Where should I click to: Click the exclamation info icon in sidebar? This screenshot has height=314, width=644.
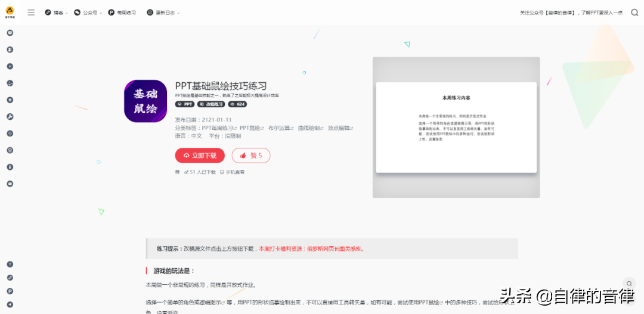point(10,167)
